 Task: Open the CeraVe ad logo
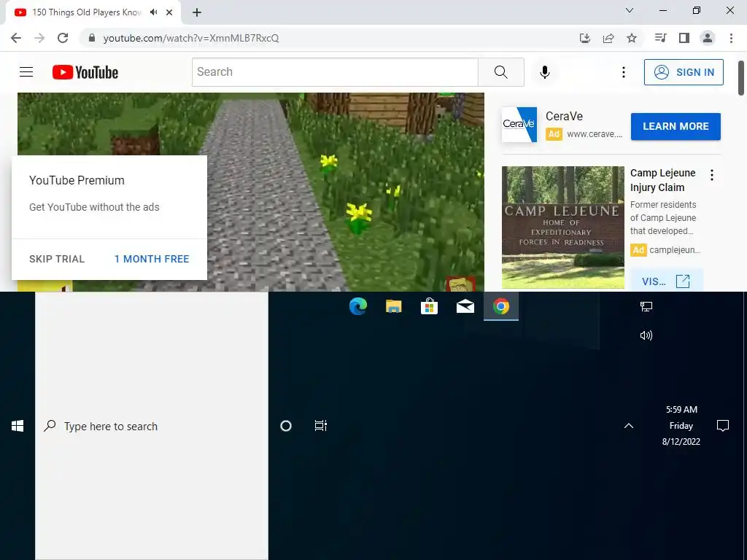519,124
